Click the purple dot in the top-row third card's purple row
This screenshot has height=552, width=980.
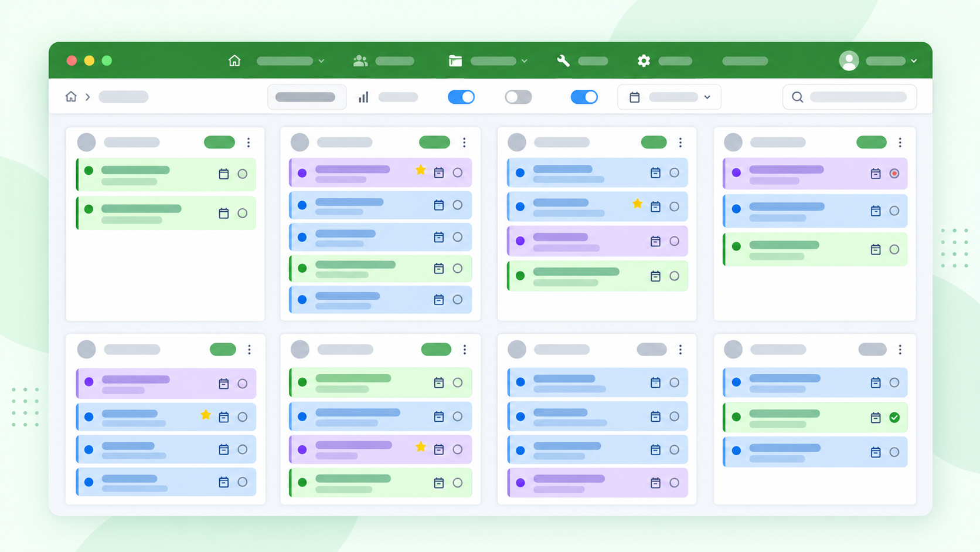pos(520,241)
